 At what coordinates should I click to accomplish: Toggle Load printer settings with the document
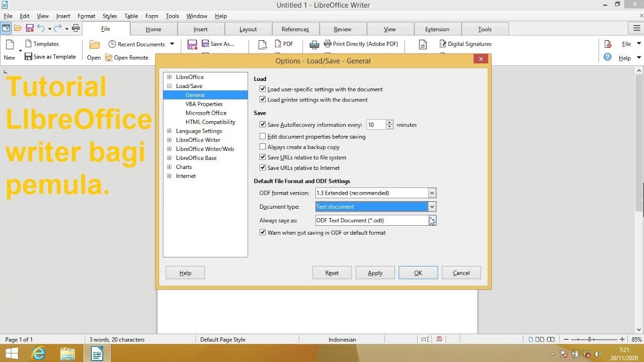pos(263,100)
